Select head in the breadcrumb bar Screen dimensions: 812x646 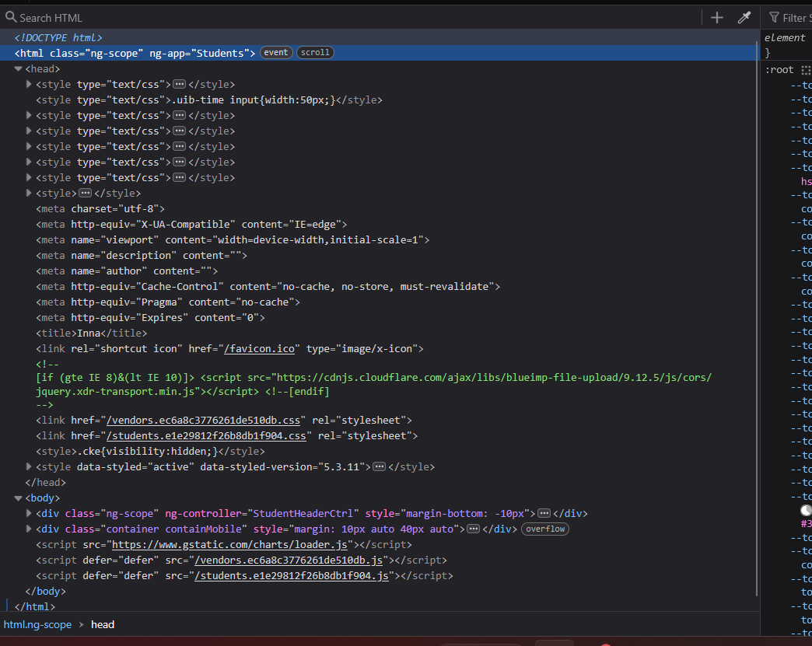pyautogui.click(x=103, y=625)
